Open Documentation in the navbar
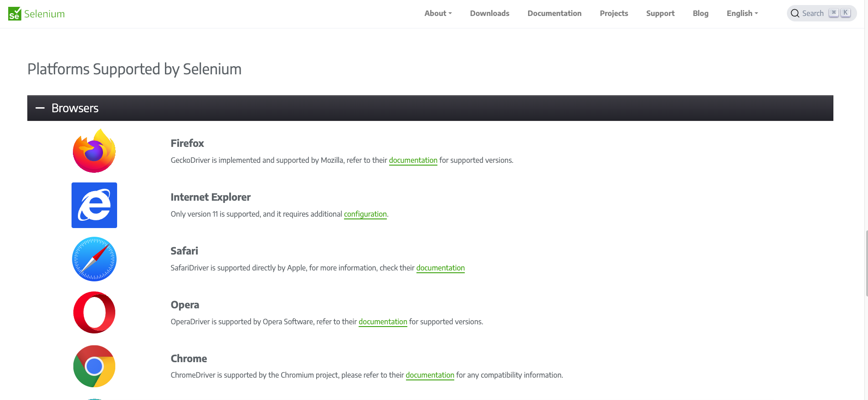 pyautogui.click(x=555, y=13)
